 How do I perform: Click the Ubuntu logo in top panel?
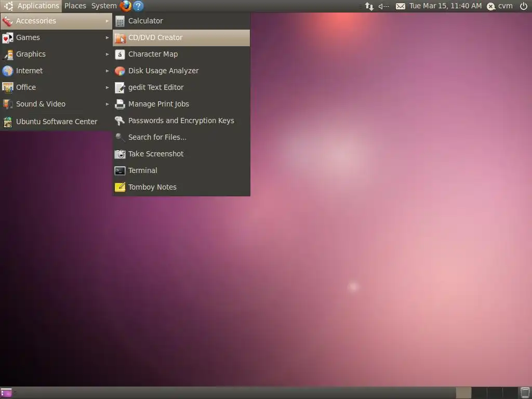pos(9,6)
